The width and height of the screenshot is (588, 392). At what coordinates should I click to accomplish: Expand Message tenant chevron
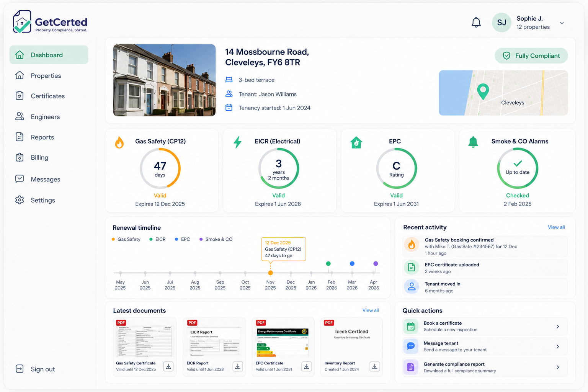point(558,346)
